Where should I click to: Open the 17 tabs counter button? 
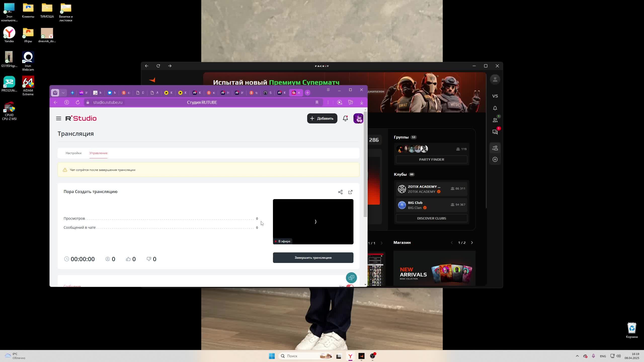tap(55, 93)
